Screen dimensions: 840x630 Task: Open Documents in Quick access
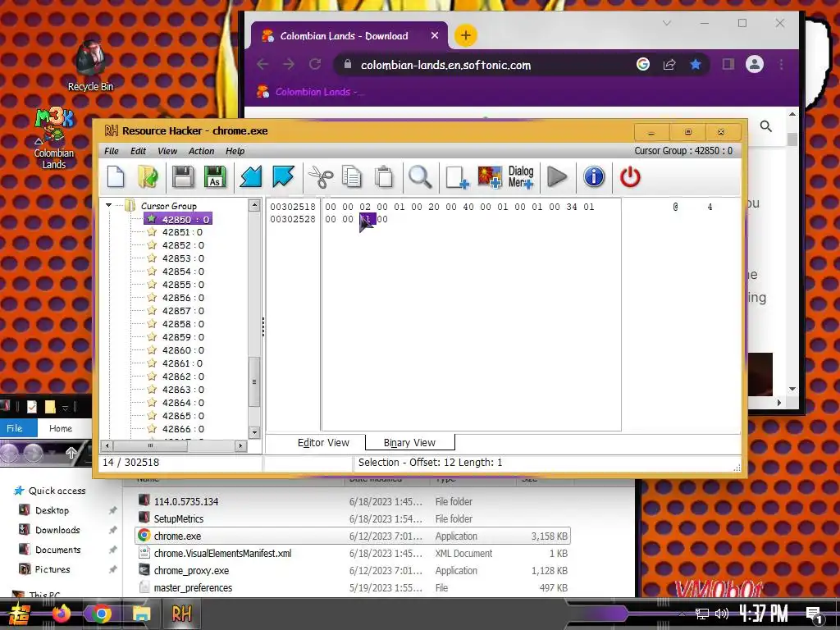57,550
